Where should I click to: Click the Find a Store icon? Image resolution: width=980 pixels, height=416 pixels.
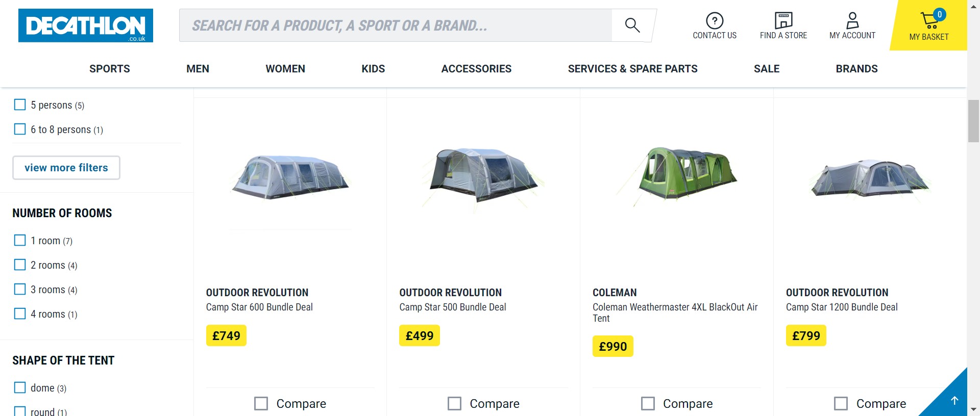[783, 21]
